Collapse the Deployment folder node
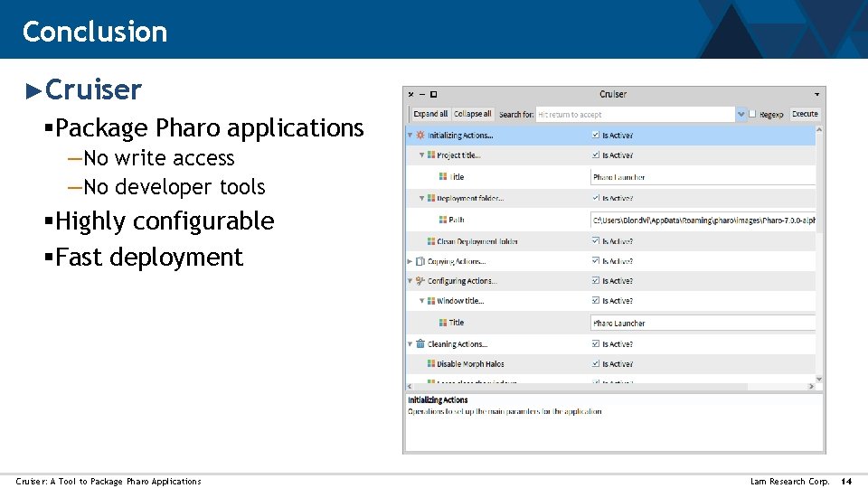This screenshot has width=868, height=488. point(422,198)
